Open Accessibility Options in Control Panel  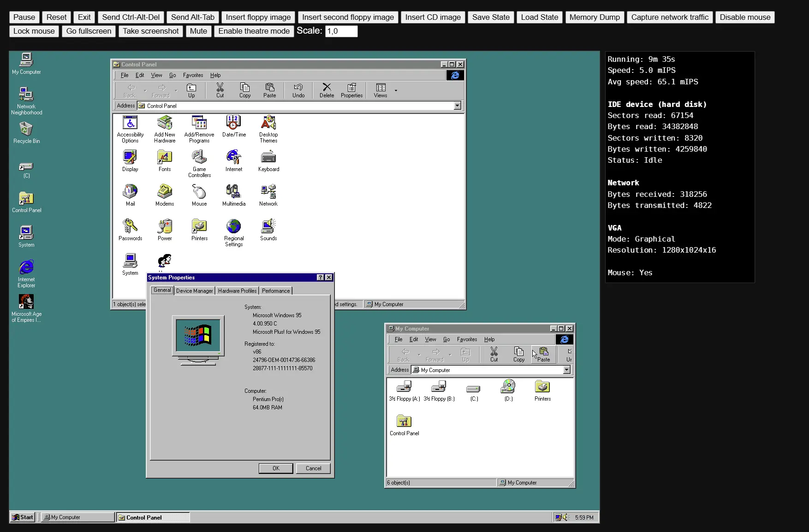point(130,129)
